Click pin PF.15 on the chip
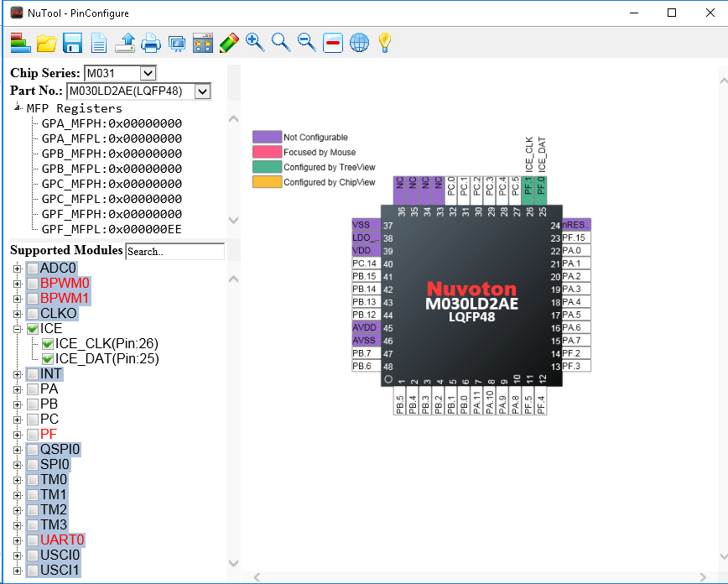Image resolution: width=728 pixels, height=584 pixels. click(x=577, y=237)
